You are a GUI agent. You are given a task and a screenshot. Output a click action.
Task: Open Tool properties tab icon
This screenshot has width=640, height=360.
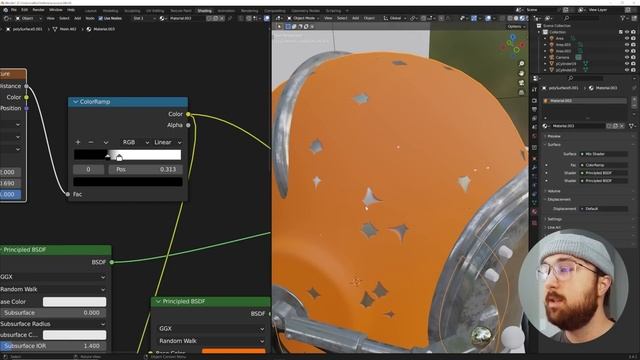pos(534,90)
